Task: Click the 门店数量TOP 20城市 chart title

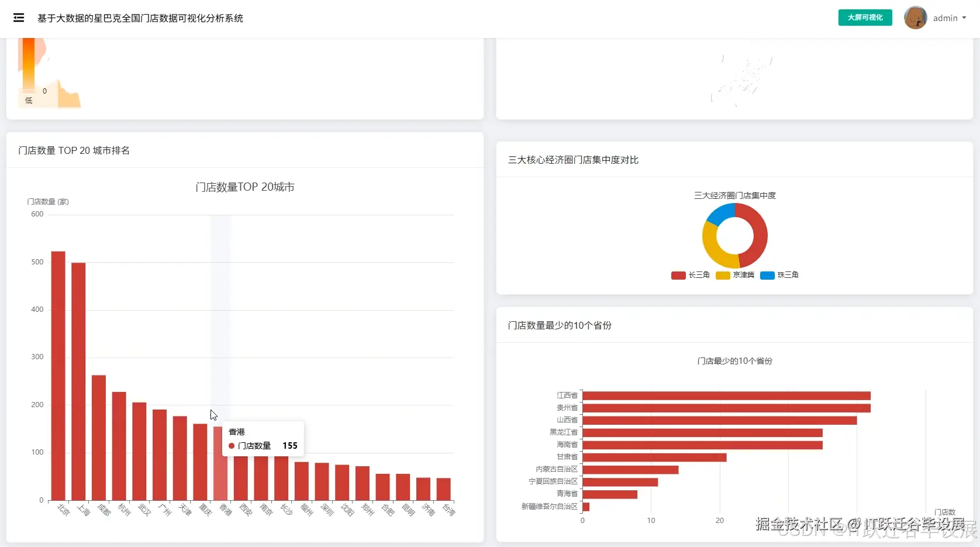Action: coord(245,187)
